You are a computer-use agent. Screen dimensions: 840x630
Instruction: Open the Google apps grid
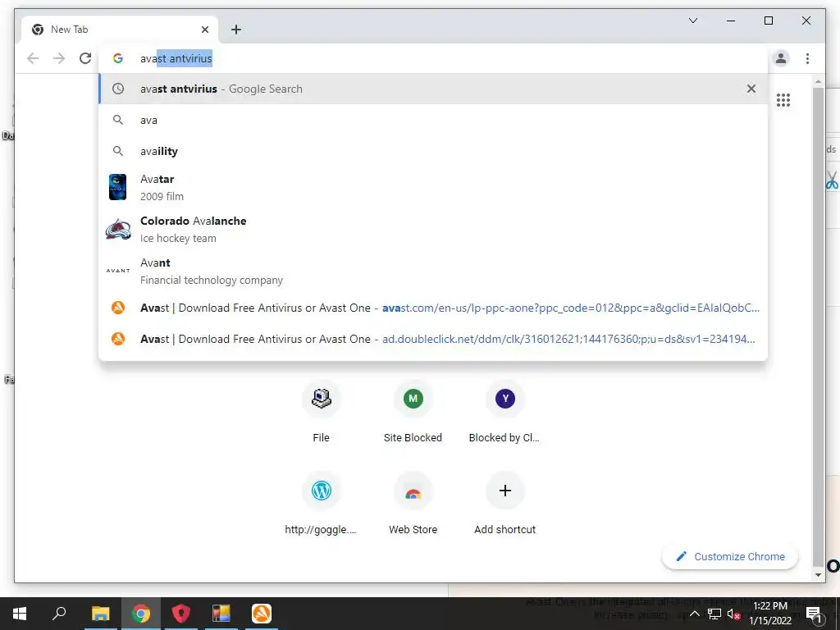click(783, 100)
